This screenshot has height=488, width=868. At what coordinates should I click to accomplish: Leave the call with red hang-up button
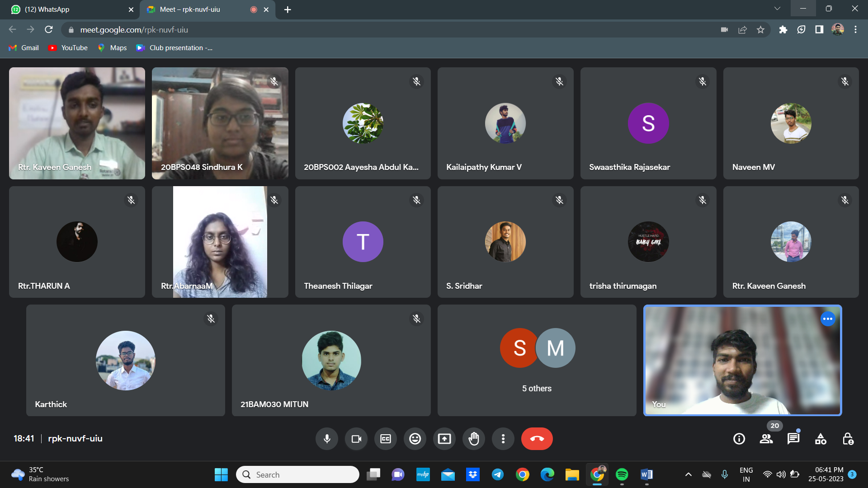pos(537,439)
